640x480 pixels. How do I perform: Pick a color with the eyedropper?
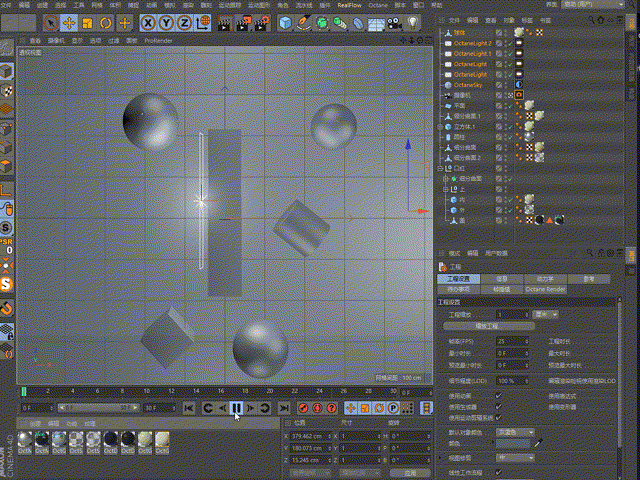point(539,443)
